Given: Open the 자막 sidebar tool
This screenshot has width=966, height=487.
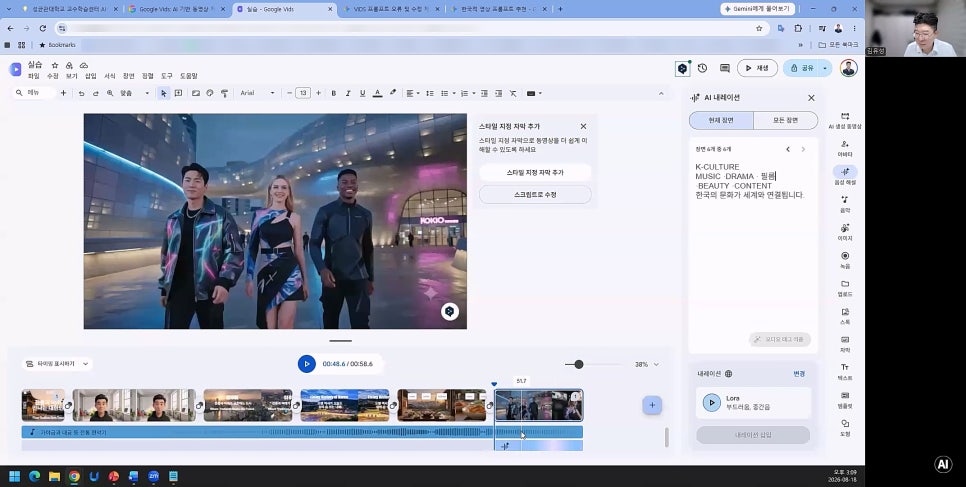Looking at the screenshot, I should [x=845, y=344].
